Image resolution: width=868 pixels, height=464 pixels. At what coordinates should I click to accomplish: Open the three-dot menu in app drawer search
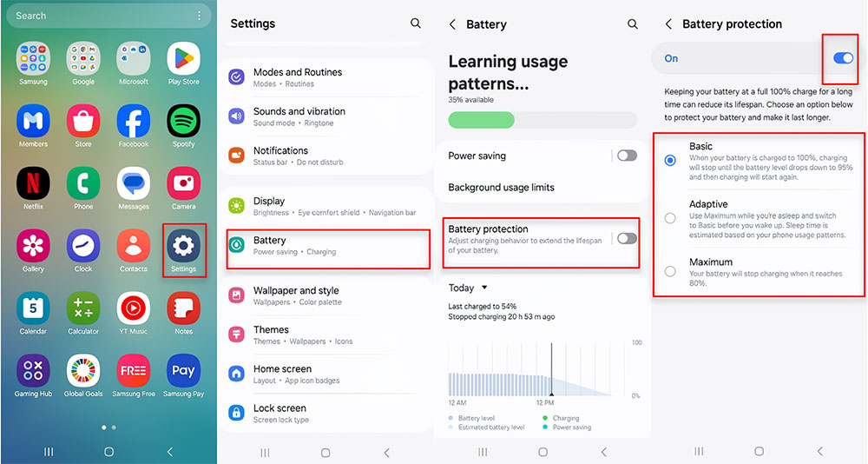pos(200,16)
